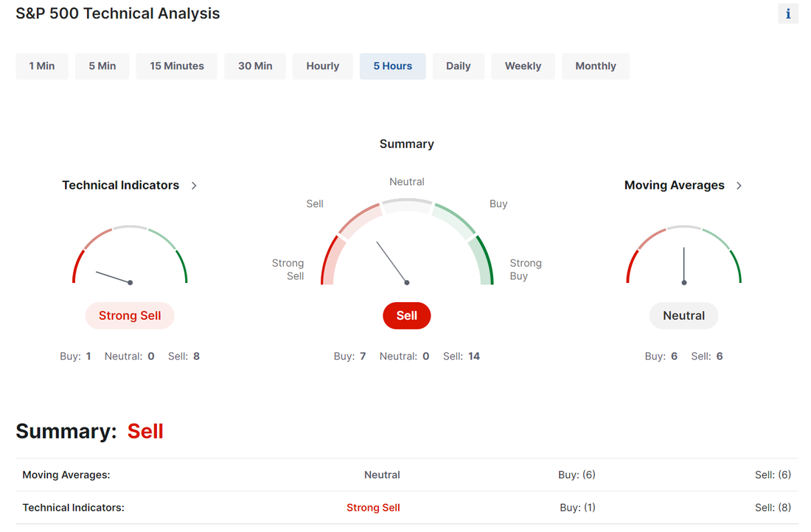Image resolution: width=811 pixels, height=532 pixels.
Task: Click 'Sell: (8)' in the Technical Indicators row
Action: point(773,508)
